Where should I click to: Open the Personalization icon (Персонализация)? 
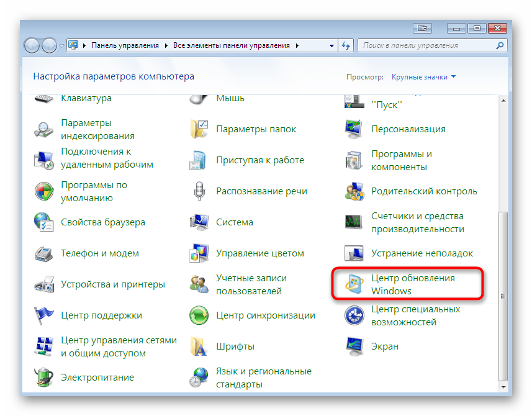pyautogui.click(x=354, y=129)
